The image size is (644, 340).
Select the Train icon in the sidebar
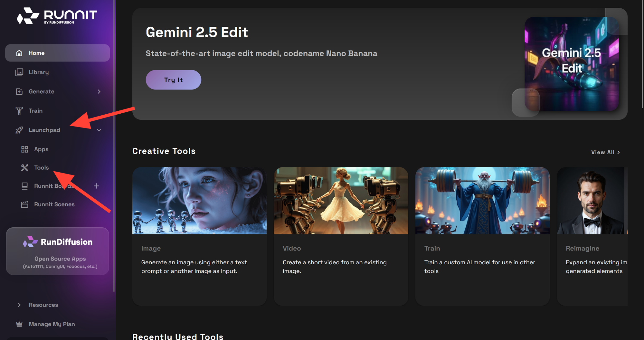pos(19,110)
